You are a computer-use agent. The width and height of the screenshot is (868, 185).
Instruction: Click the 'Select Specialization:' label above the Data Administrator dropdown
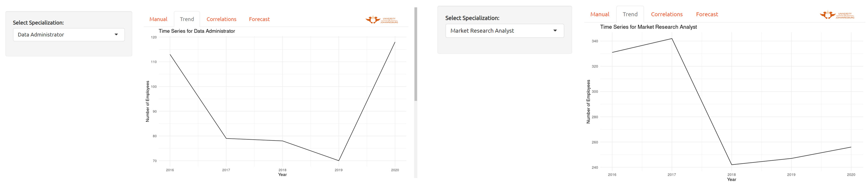pyautogui.click(x=38, y=23)
